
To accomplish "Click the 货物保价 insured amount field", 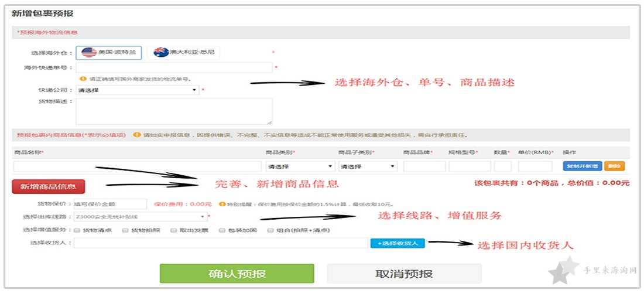I will [109, 204].
